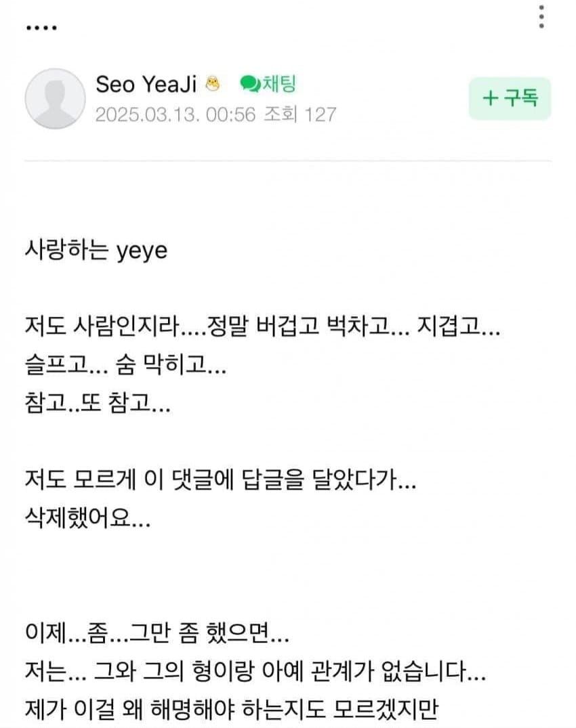Viewport: 576px width, 728px height.
Task: Click the post timestamp 2025.03.13. 00:56
Action: point(176,114)
